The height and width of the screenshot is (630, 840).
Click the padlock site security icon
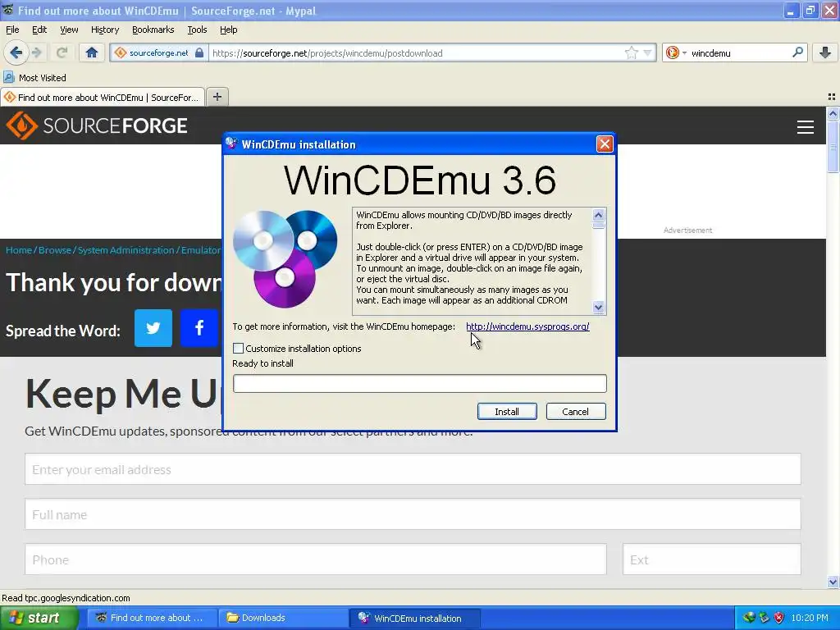[x=199, y=52]
